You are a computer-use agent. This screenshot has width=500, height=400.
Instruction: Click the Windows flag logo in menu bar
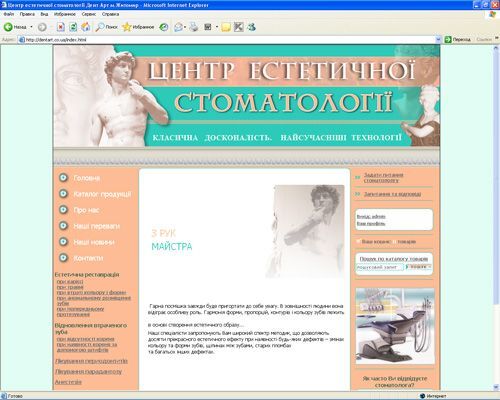(492, 14)
